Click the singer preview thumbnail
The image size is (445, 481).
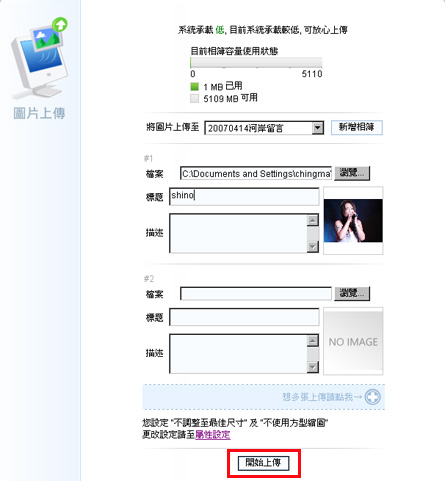tap(353, 221)
